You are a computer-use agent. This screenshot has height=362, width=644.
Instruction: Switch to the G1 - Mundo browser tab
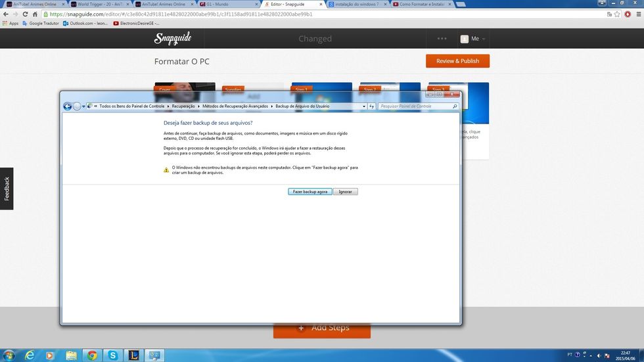point(228,4)
